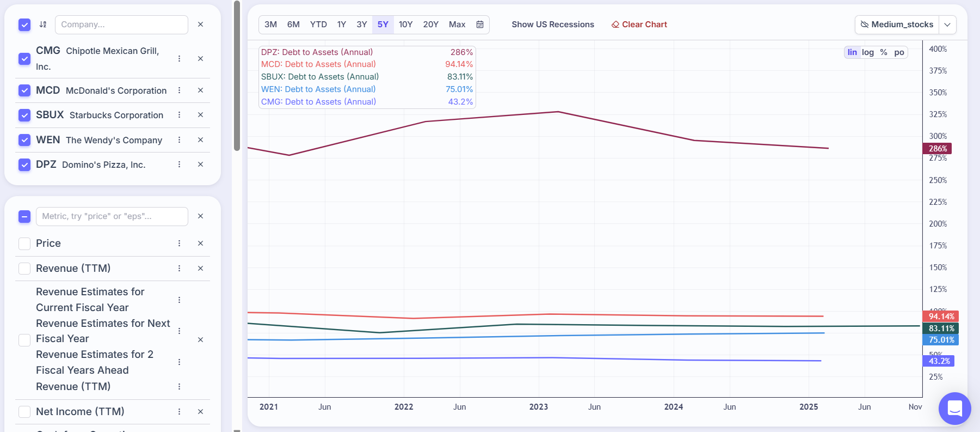Click the Company search input
Viewport: 980px width, 432px height.
[x=121, y=25]
